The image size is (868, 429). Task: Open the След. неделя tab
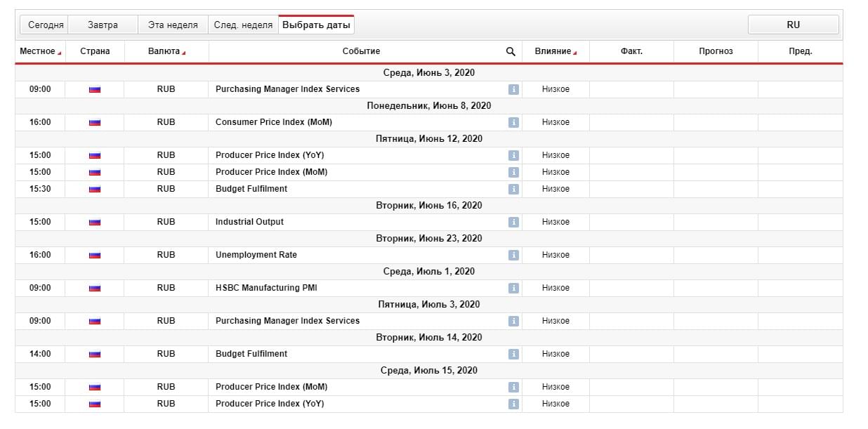243,25
